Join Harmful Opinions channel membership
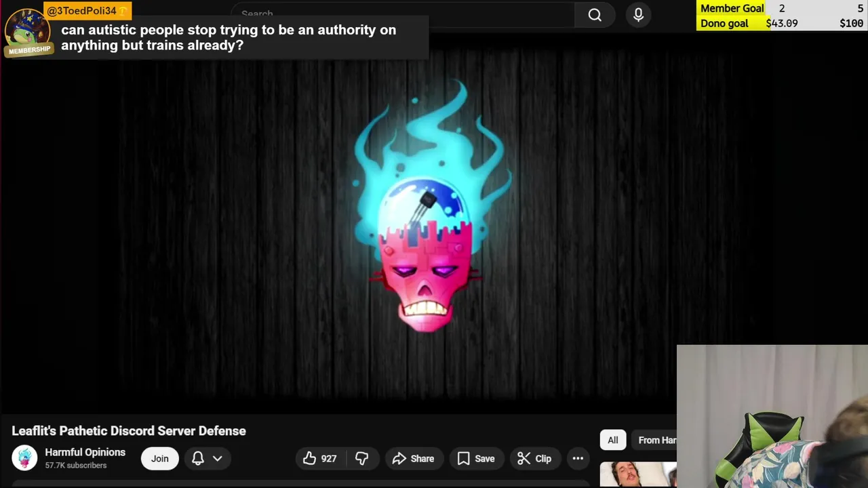 tap(160, 459)
